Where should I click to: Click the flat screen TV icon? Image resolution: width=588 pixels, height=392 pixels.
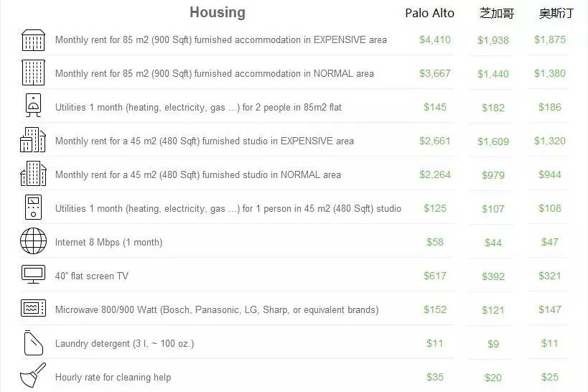(x=33, y=274)
